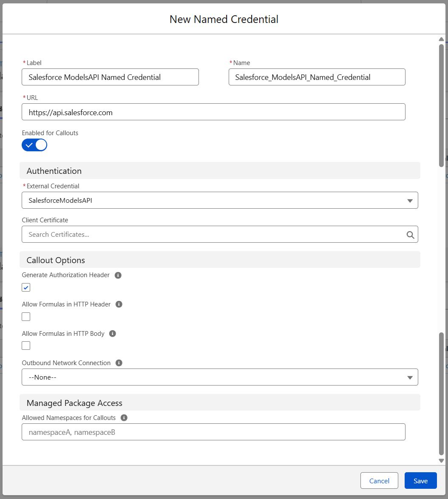Show info for Outbound Network Connection
Screen dimensions: 448x499
tap(119, 363)
